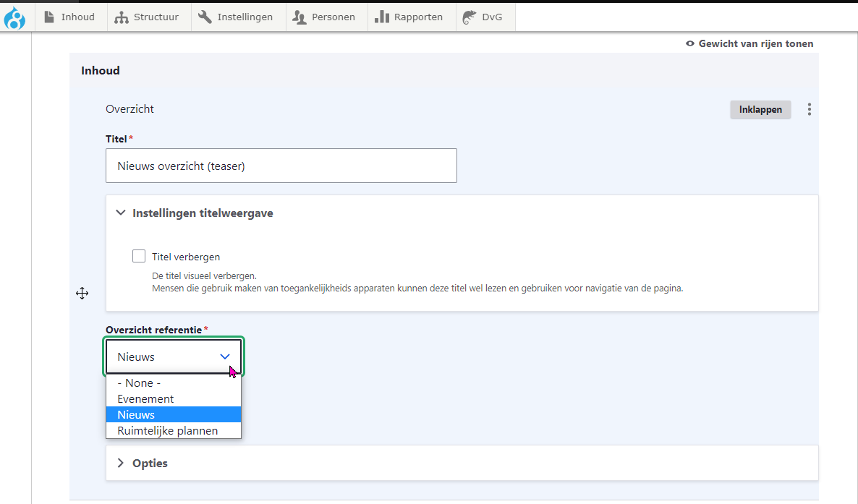Image resolution: width=858 pixels, height=504 pixels.
Task: Click the drag handle move icon
Action: click(x=82, y=293)
